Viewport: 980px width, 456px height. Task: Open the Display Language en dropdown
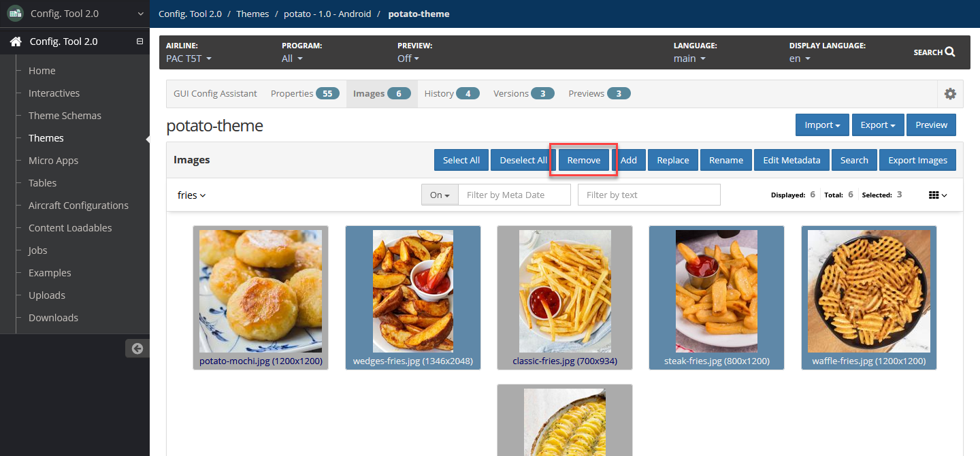click(800, 59)
